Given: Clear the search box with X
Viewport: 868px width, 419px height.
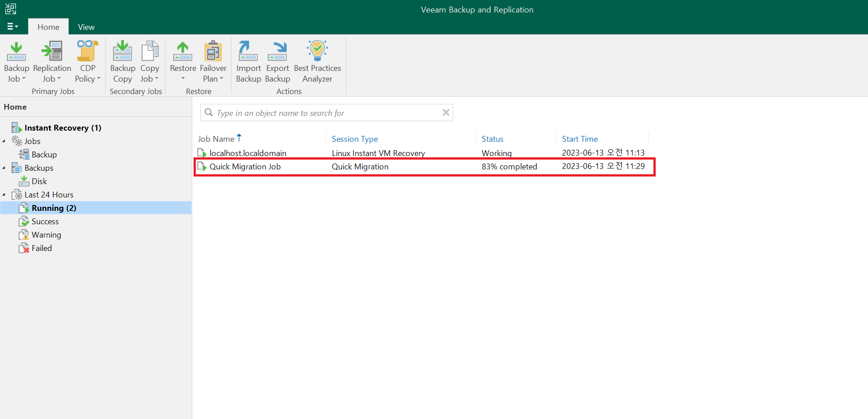Looking at the screenshot, I should pyautogui.click(x=446, y=112).
